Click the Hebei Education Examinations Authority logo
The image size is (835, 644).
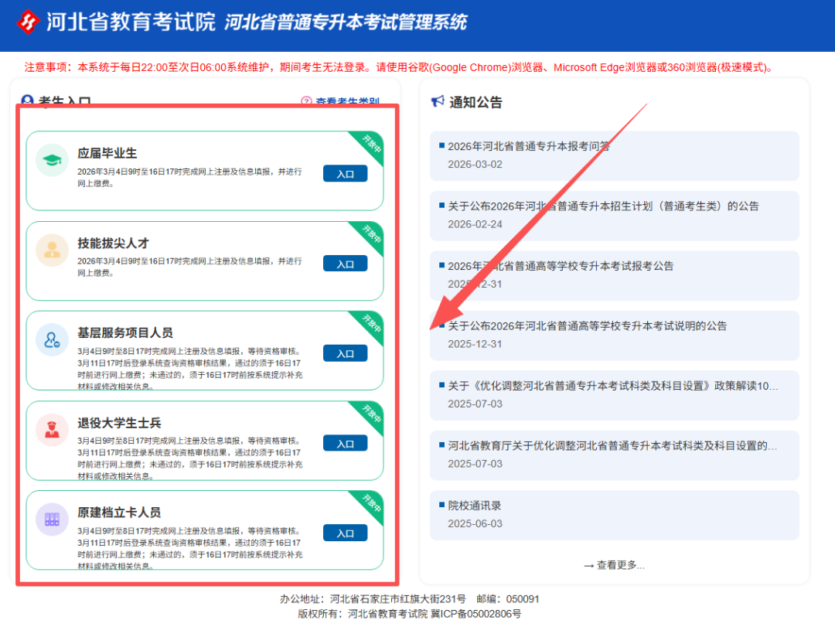[x=28, y=22]
